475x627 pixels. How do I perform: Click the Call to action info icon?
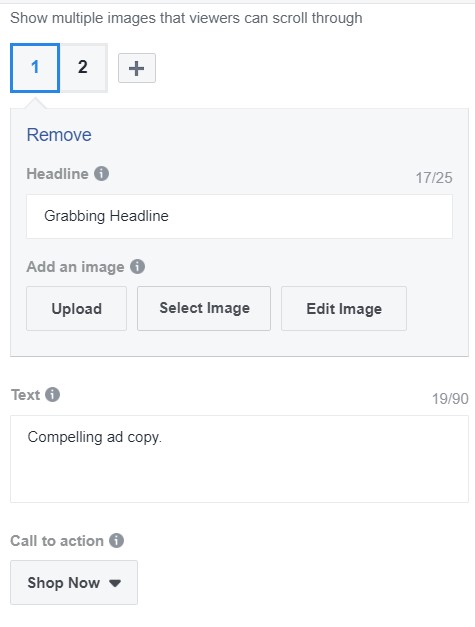point(116,541)
